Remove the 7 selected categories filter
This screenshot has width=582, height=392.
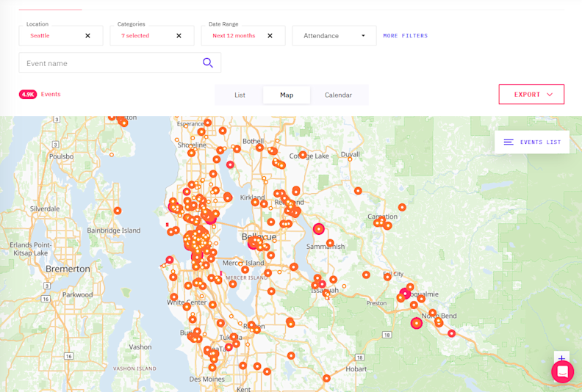coord(179,35)
